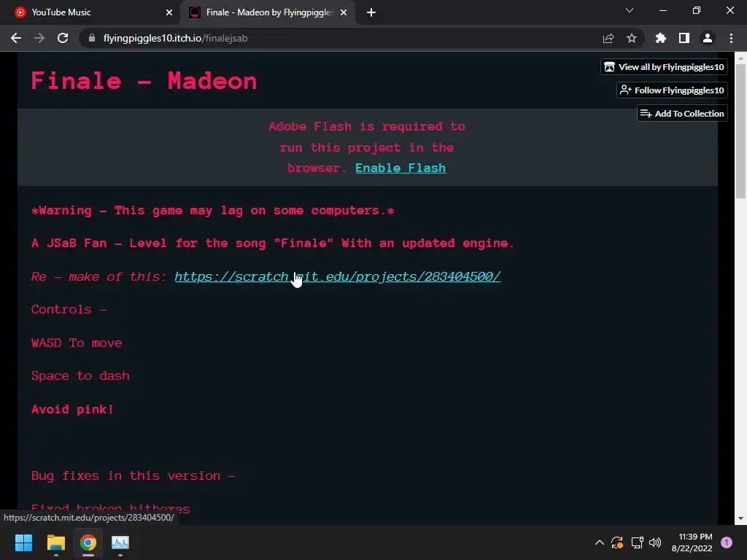The height and width of the screenshot is (560, 747).
Task: Click the scrollbar down arrow
Action: 740,518
